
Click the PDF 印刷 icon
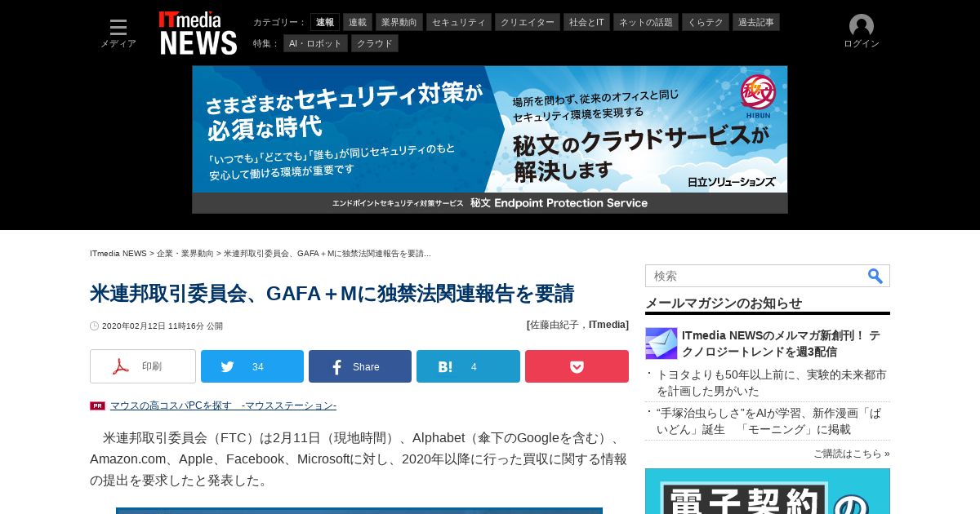click(x=121, y=366)
